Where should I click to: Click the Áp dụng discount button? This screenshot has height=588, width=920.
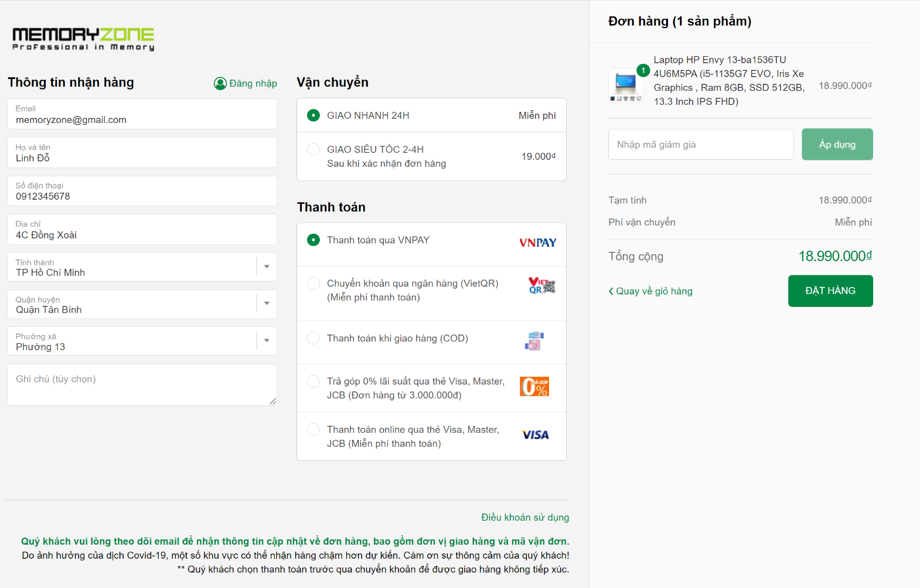pos(837,144)
